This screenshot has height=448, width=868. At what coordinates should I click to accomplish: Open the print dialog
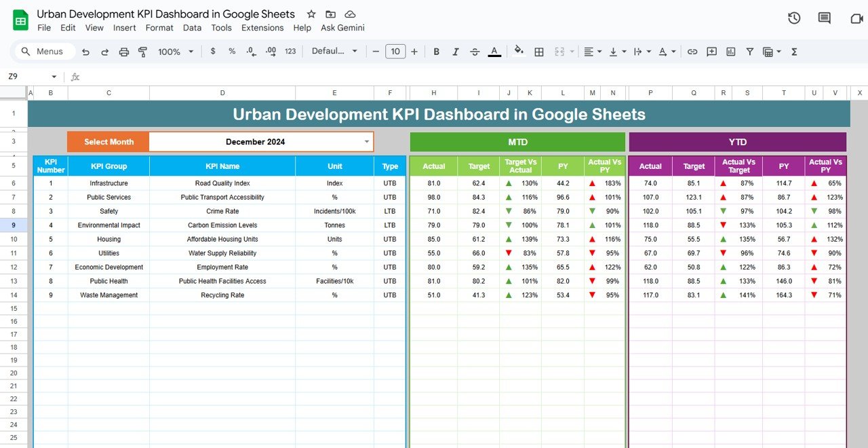point(124,51)
